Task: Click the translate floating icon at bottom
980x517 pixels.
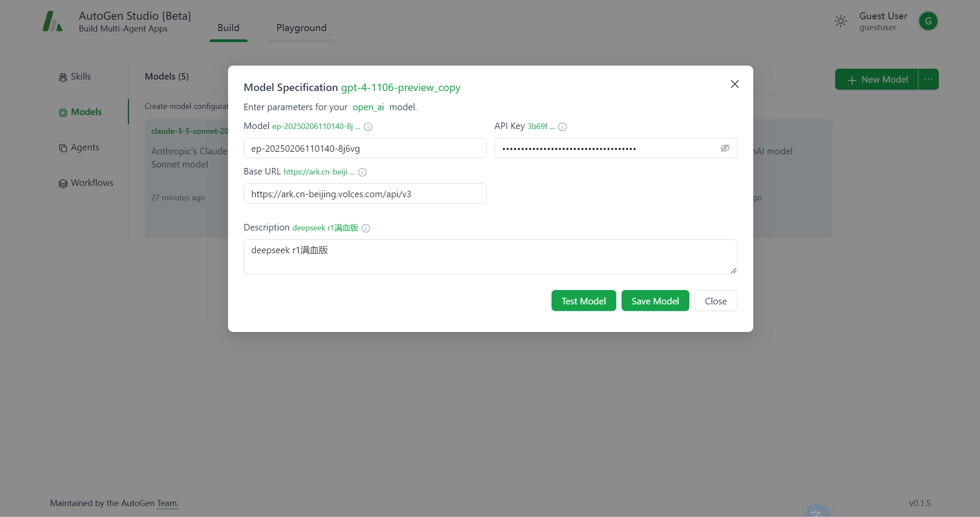Action: coord(817,511)
